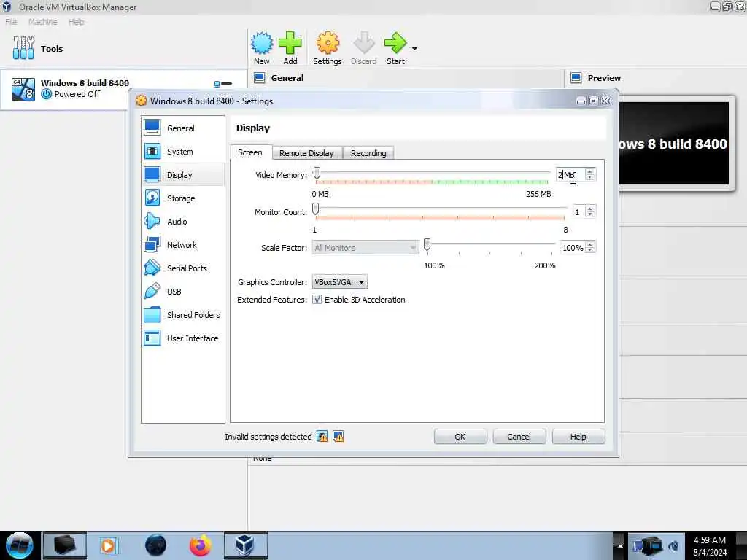Image resolution: width=747 pixels, height=560 pixels.
Task: Click the Cancel button
Action: [x=519, y=437]
